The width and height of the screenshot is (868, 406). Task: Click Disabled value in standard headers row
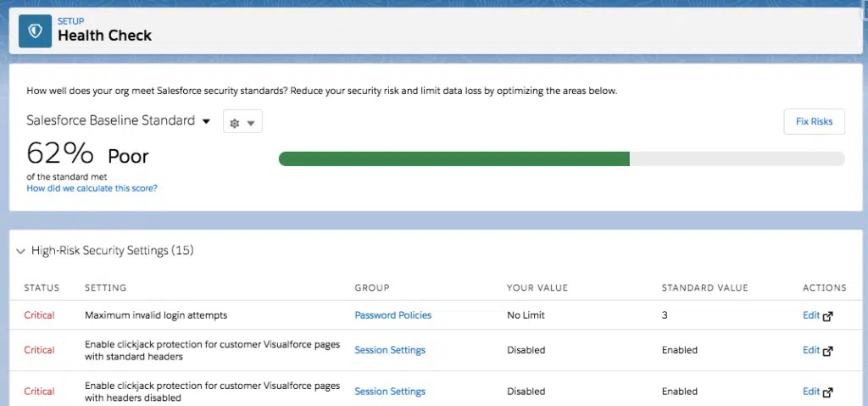click(526, 350)
